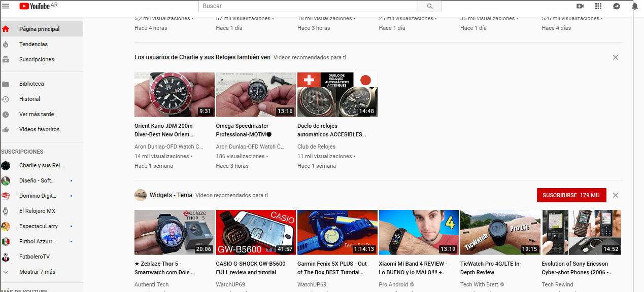Viewport: 644px width, 292px height.
Task: Open Historial in sidebar
Action: pyautogui.click(x=42, y=99)
